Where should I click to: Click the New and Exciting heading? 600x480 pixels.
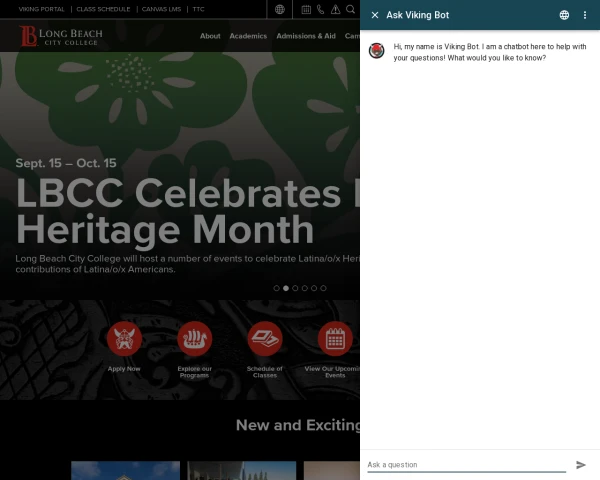tap(298, 425)
